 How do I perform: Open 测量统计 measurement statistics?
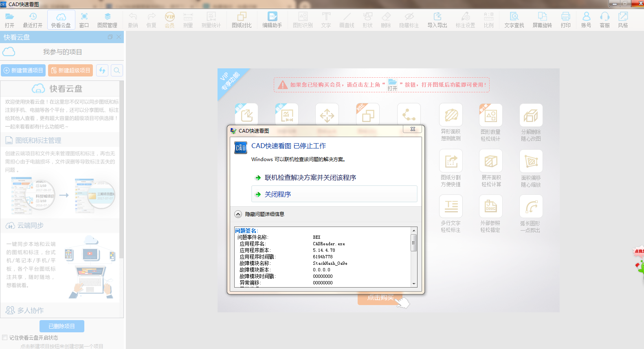coord(211,20)
